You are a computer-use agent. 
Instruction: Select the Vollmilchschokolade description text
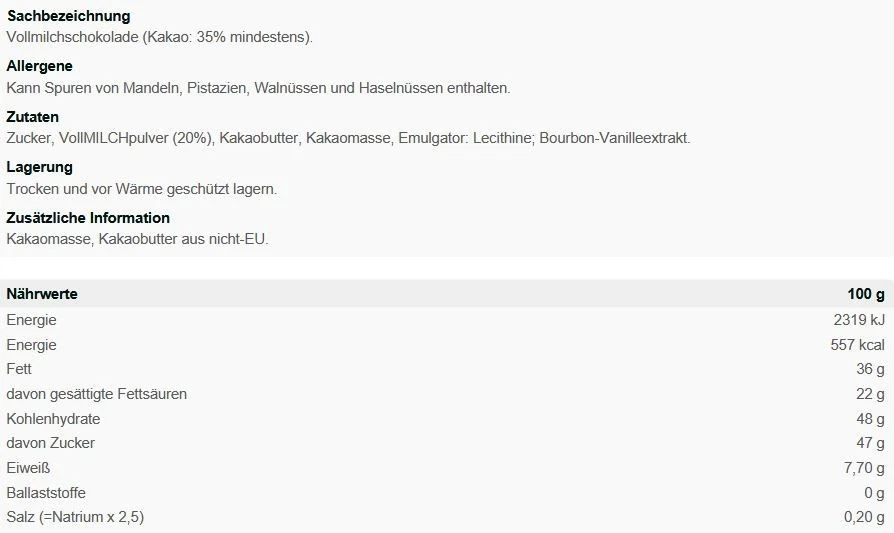coord(159,38)
